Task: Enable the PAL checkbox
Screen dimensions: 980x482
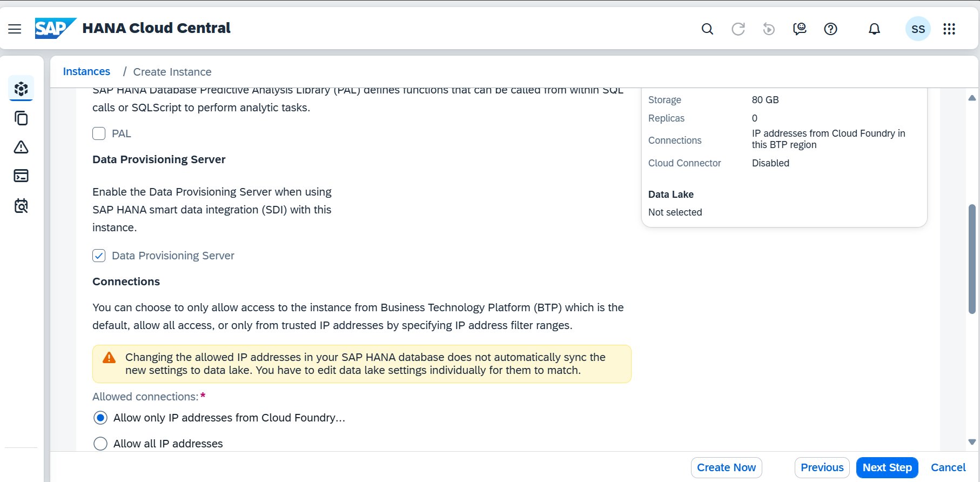Action: click(x=99, y=133)
